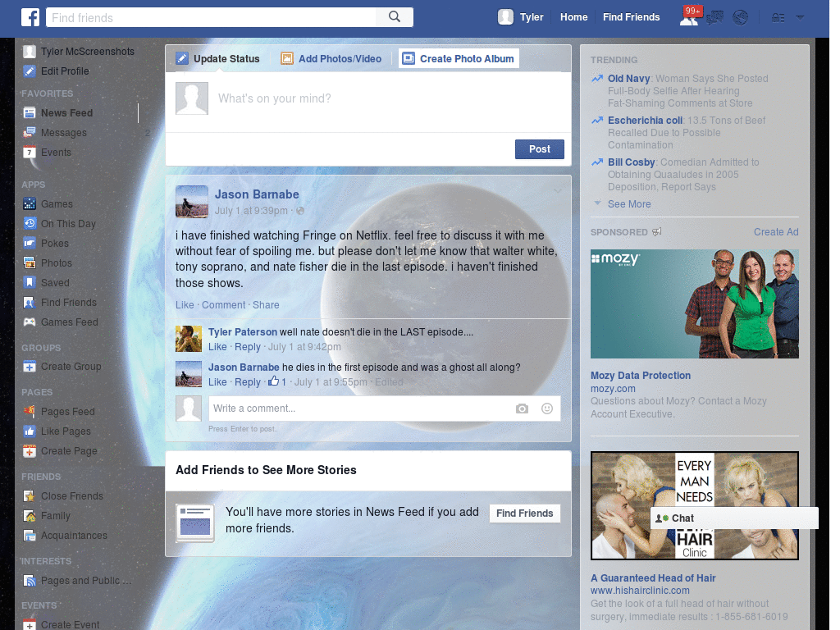Select the Update Status tab
Screen dimensions: 840x630
tap(217, 58)
